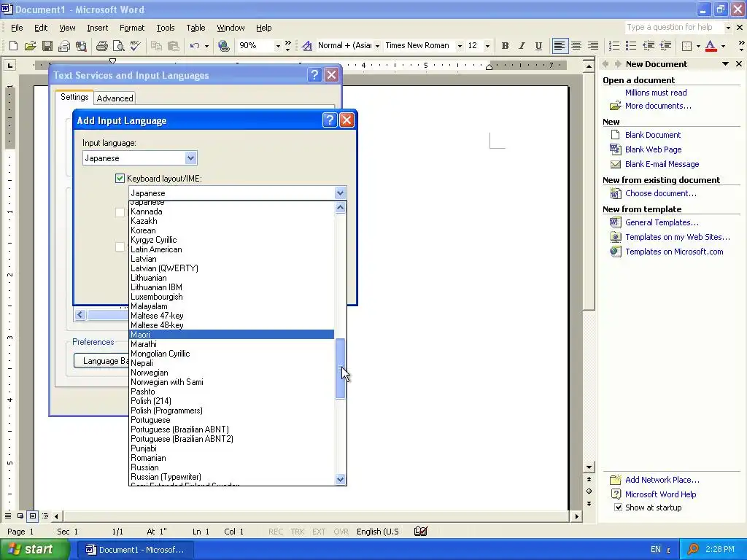Image resolution: width=747 pixels, height=560 pixels.
Task: Click the Print toolbar icon
Action: (101, 46)
